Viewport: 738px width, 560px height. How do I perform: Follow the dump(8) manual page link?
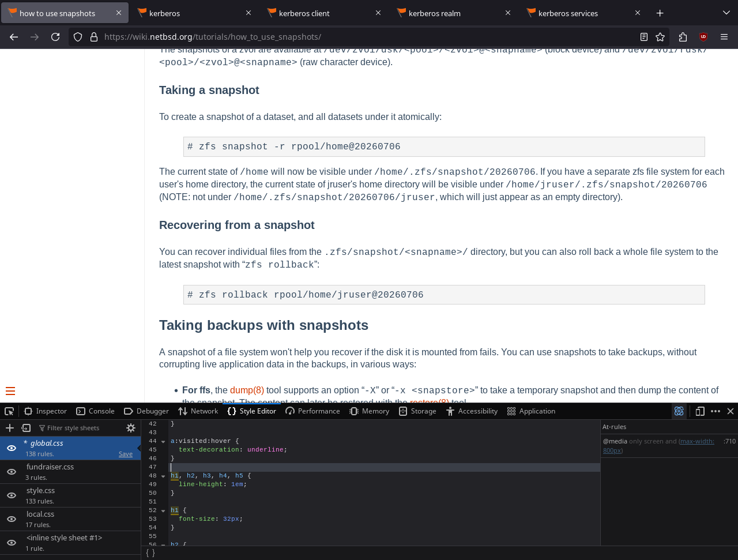pos(247,390)
